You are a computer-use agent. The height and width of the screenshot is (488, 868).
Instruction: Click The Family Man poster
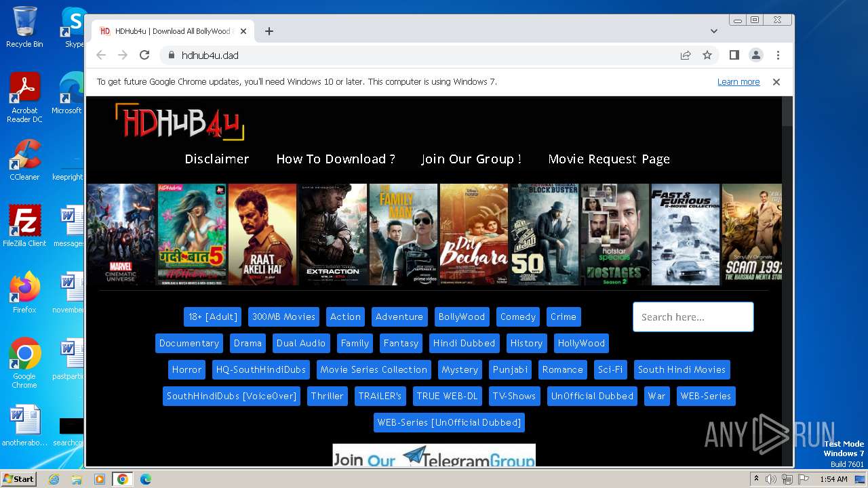[x=403, y=235]
